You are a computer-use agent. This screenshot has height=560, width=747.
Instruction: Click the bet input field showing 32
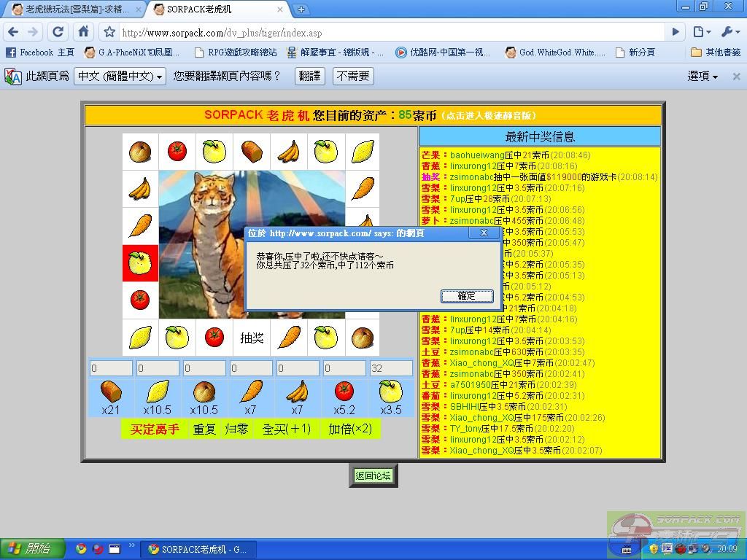coord(391,368)
